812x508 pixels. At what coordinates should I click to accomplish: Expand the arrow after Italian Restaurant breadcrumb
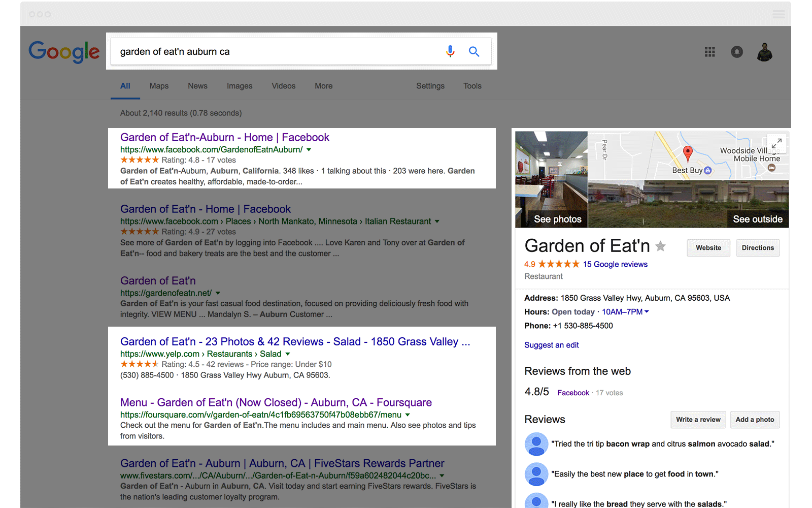(x=437, y=221)
